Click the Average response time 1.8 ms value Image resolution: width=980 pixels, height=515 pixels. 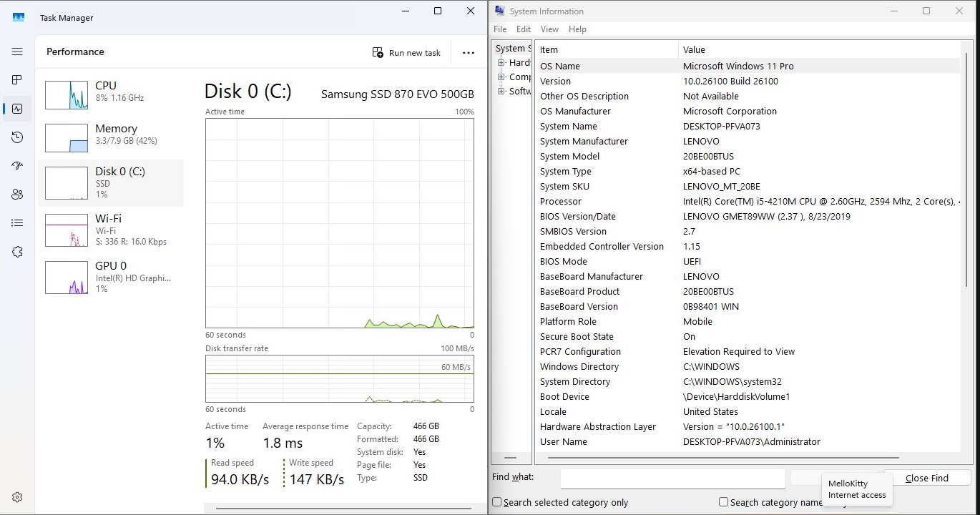click(x=283, y=443)
